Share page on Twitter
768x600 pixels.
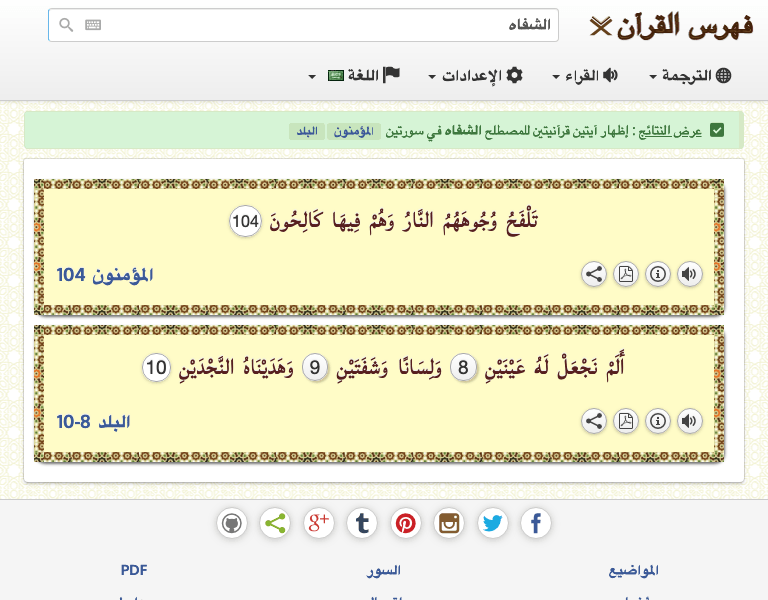point(492,523)
